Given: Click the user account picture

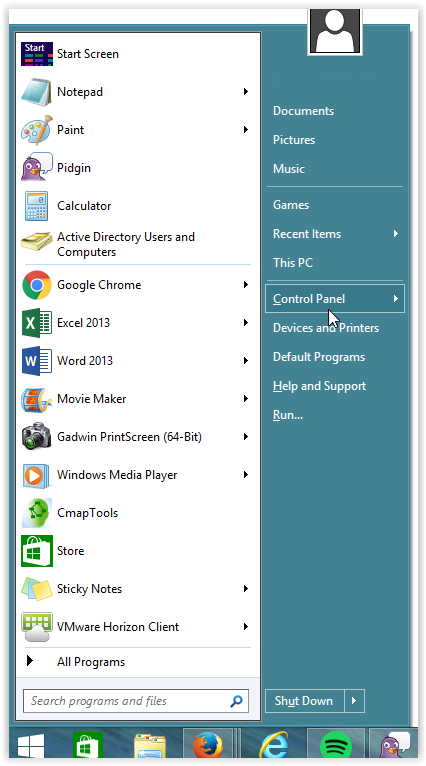Looking at the screenshot, I should [335, 31].
